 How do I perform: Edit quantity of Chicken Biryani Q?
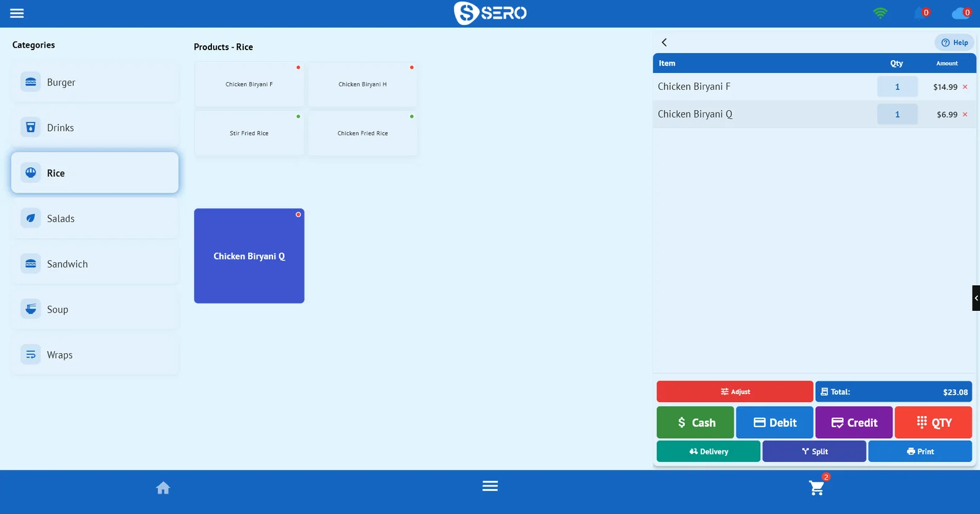tap(897, 114)
